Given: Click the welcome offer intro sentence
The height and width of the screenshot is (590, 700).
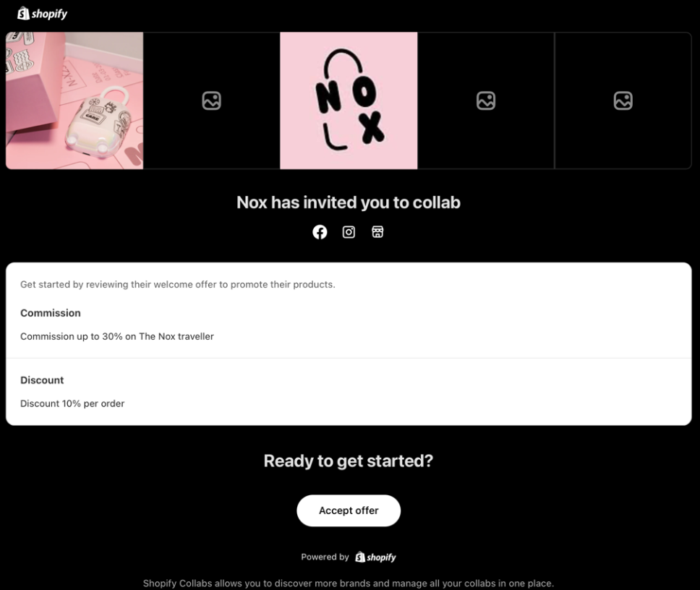Looking at the screenshot, I should (x=178, y=285).
